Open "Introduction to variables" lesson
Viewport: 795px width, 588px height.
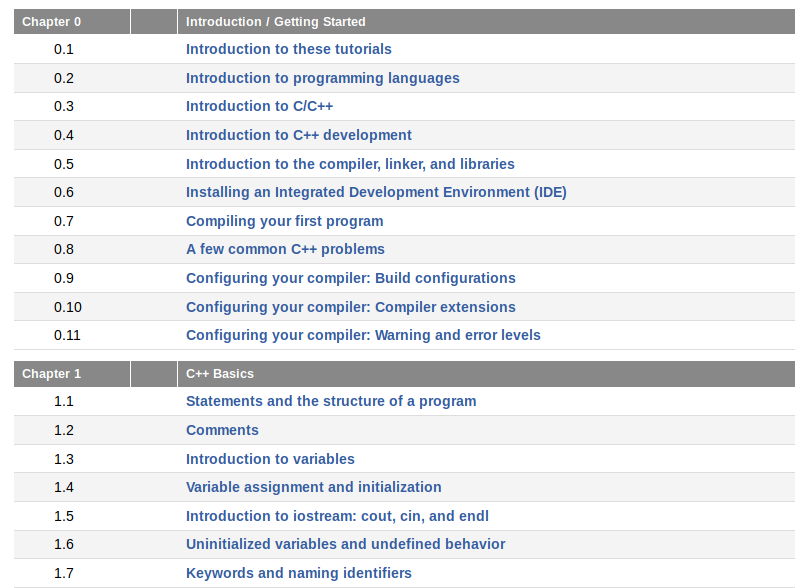(x=270, y=459)
